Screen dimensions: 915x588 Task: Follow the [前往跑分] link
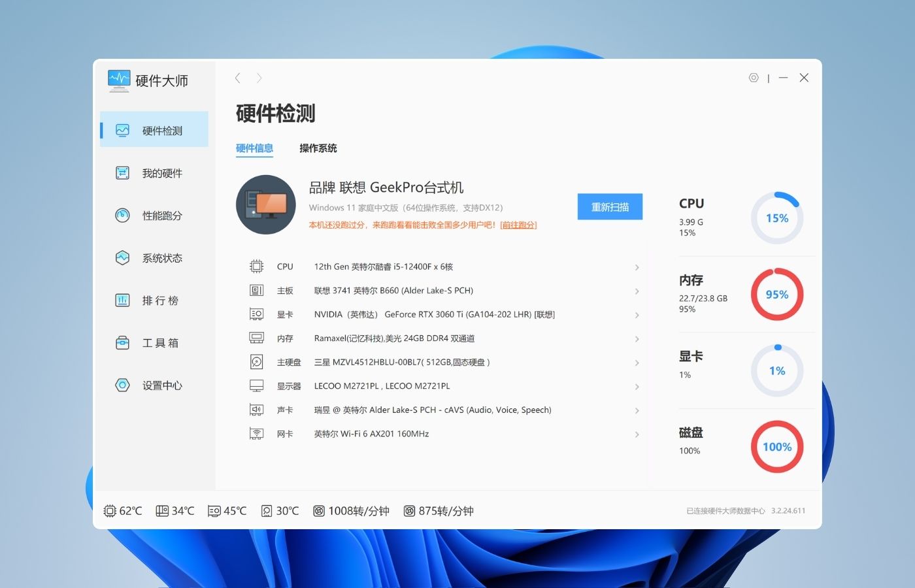518,225
